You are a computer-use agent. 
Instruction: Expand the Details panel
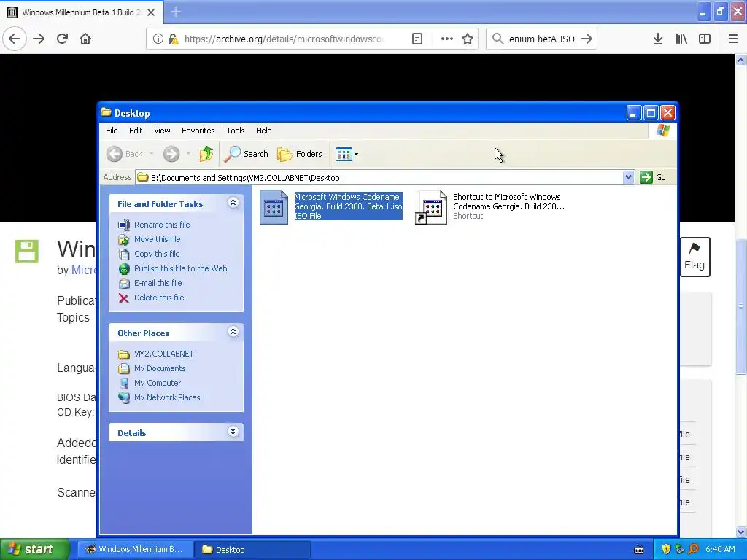(233, 432)
